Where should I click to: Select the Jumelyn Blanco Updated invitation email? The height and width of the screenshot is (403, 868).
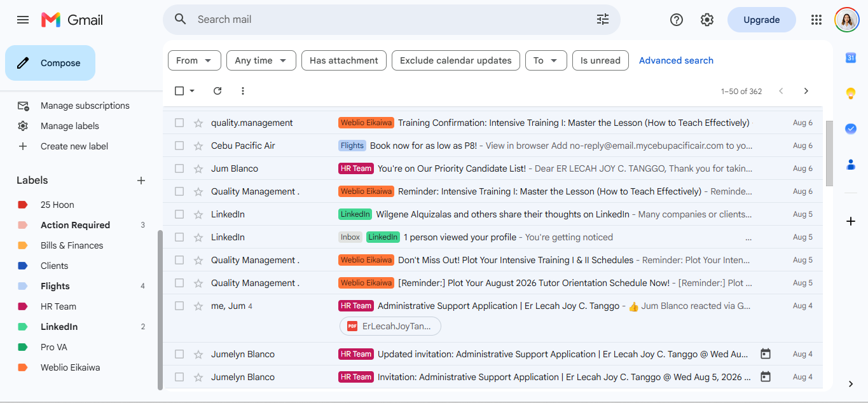pyautogui.click(x=179, y=354)
